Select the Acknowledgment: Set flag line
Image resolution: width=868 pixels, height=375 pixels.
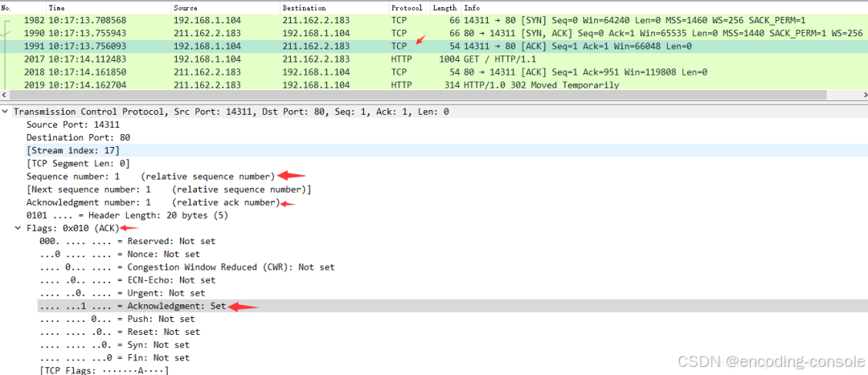(133, 306)
